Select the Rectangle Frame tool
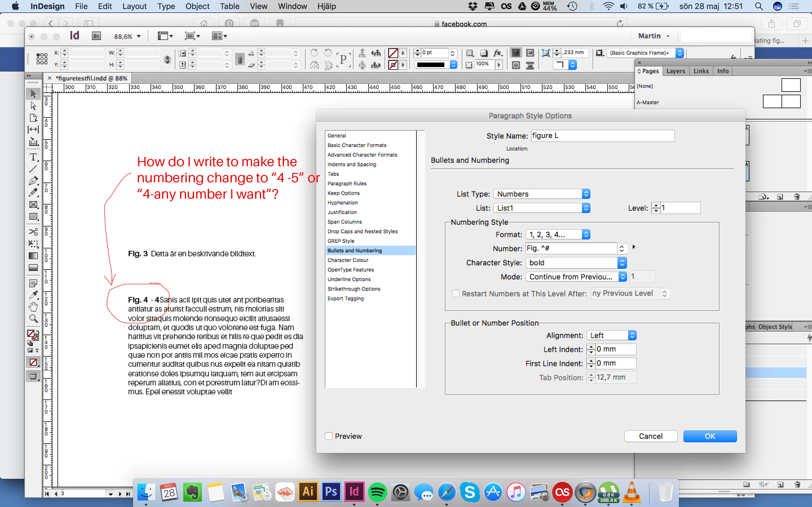The height and width of the screenshot is (507, 812). [x=33, y=204]
